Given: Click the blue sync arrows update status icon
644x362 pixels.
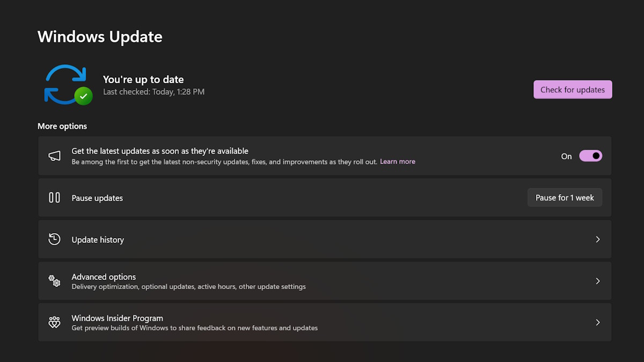Looking at the screenshot, I should (x=65, y=84).
